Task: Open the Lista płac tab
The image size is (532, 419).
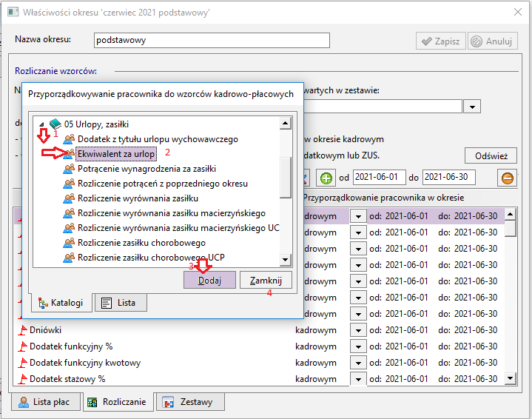Action: pyautogui.click(x=46, y=402)
